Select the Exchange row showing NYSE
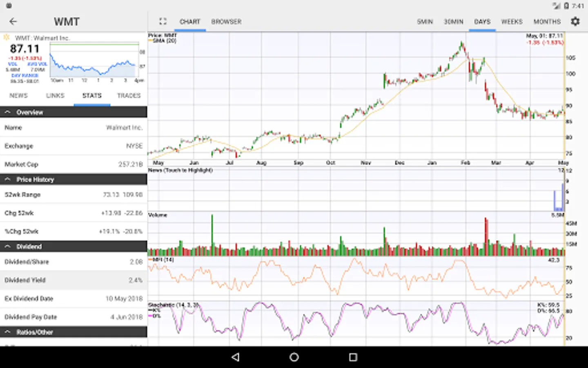This screenshot has width=588, height=368. pos(73,146)
